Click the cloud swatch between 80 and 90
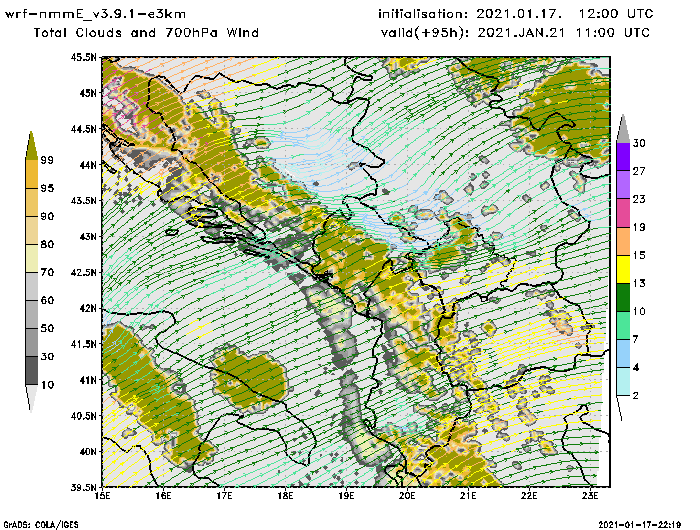This screenshot has height=530, width=700. 32,230
